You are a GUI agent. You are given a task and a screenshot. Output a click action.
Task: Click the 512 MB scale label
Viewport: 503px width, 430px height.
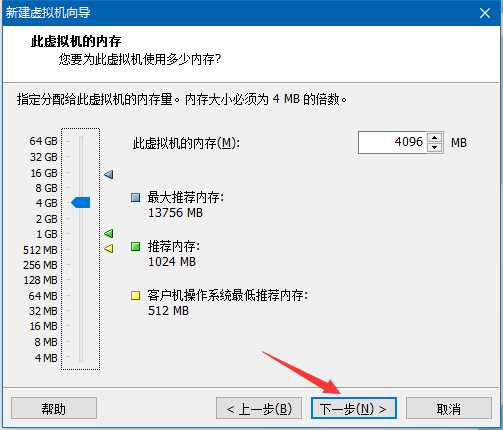tap(40, 250)
